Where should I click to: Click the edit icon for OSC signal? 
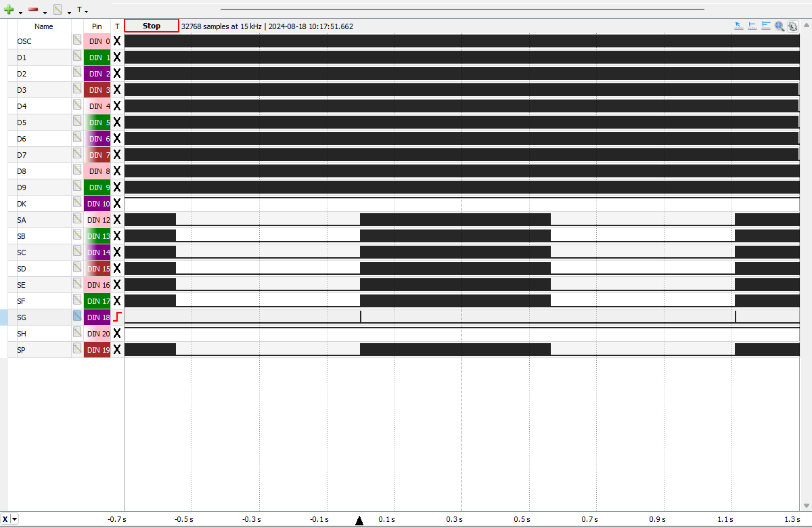click(x=77, y=41)
